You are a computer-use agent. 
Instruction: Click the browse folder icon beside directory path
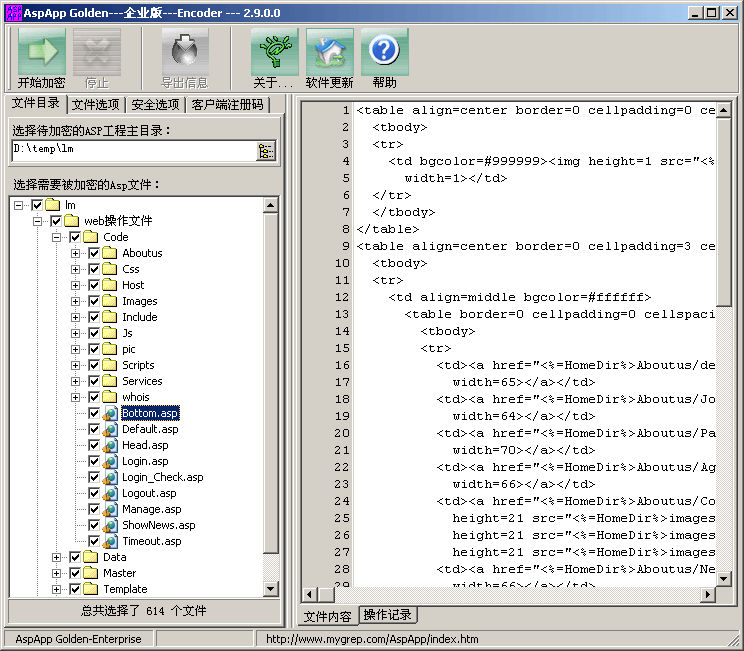click(265, 151)
